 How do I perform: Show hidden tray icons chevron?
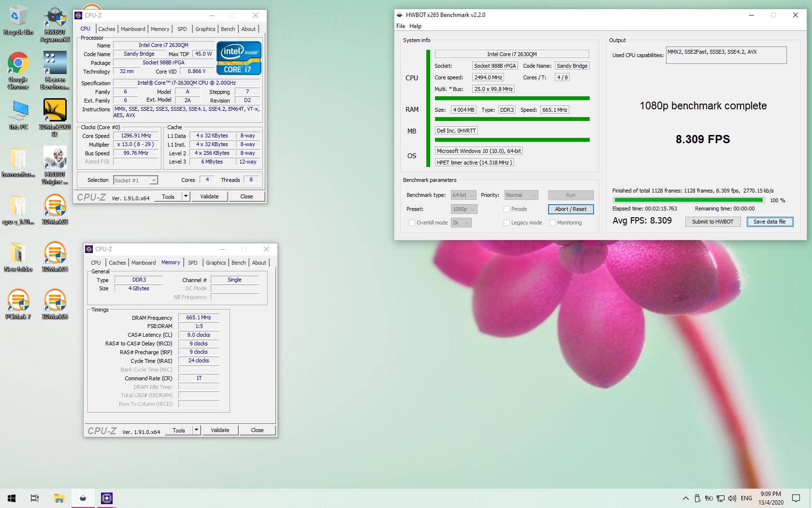(x=685, y=498)
